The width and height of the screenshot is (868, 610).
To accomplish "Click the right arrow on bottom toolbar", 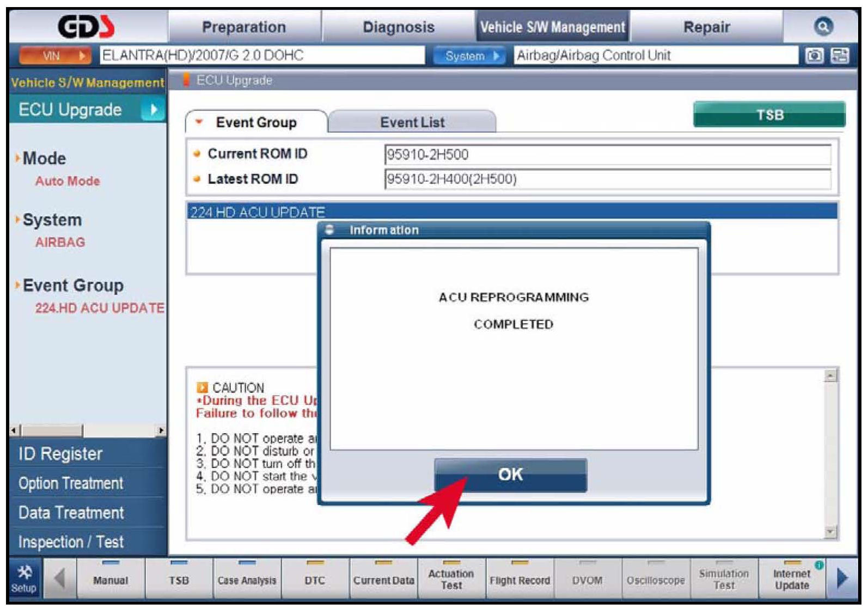I will point(842,578).
